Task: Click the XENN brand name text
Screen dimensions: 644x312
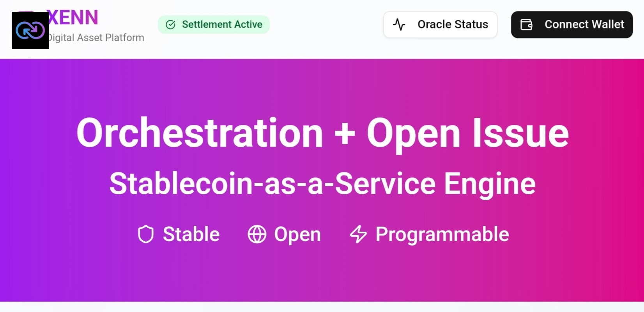Action: [73, 18]
